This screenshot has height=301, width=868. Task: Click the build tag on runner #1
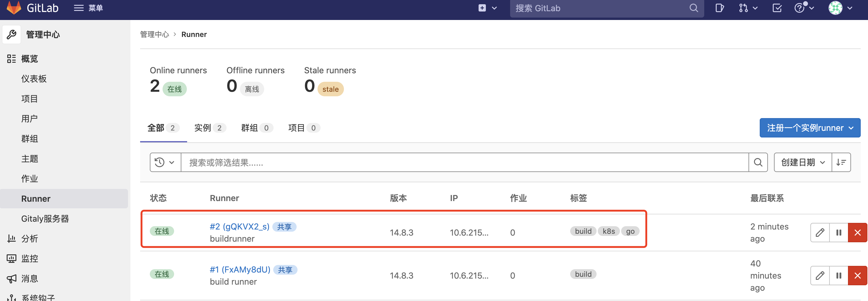[x=583, y=274]
